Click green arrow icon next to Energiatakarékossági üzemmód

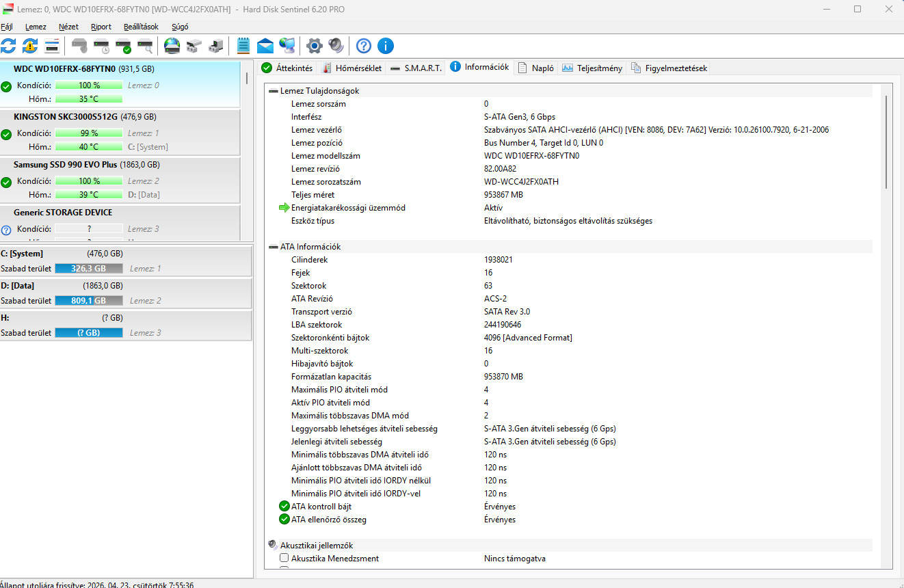tap(284, 208)
